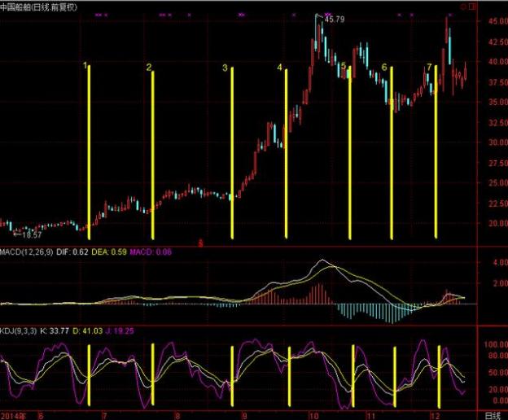Screen dimensions: 508x420
Task: Click the 80.00 KDJ axis label
Action: tap(498, 356)
